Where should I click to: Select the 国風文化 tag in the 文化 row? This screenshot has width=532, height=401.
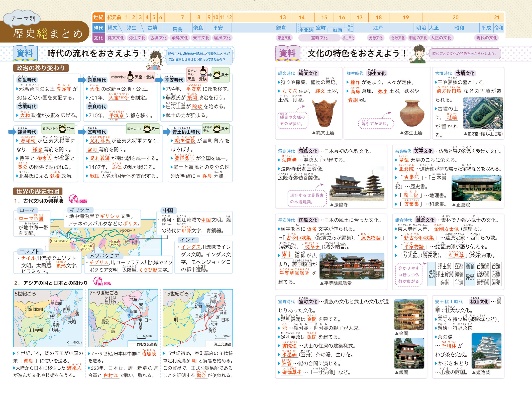pos(222,38)
